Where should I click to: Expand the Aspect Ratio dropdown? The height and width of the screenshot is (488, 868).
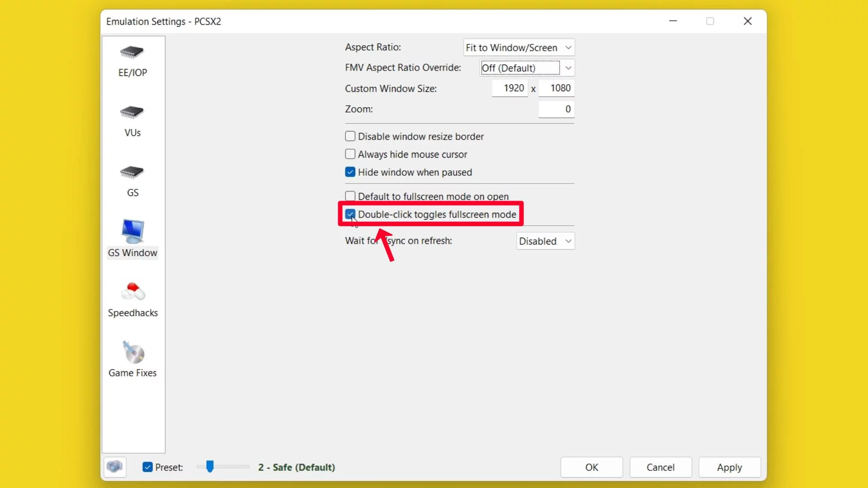[568, 47]
